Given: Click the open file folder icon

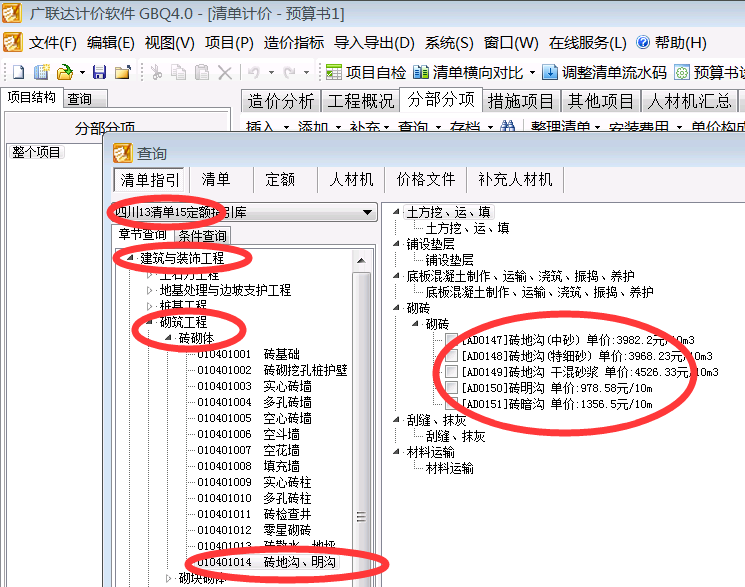Looking at the screenshot, I should coord(65,72).
